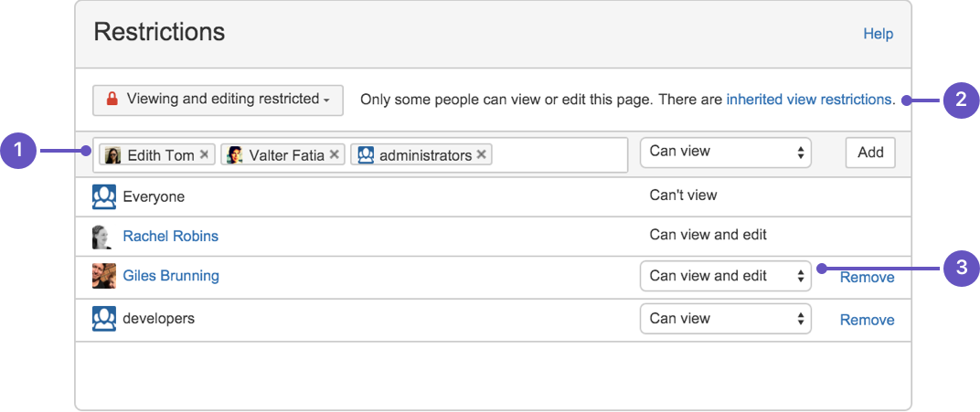Click the Add button

[x=870, y=153]
